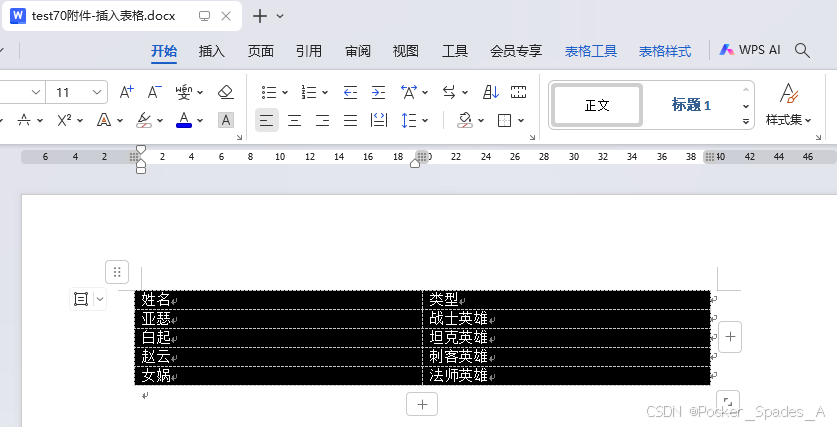Click the increase font size icon
Image resolution: width=837 pixels, height=427 pixels.
click(127, 92)
